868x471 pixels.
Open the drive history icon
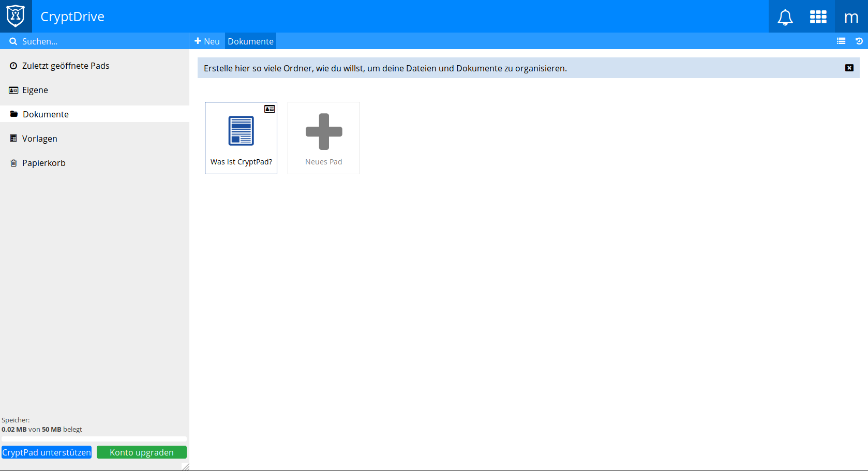[x=859, y=41]
